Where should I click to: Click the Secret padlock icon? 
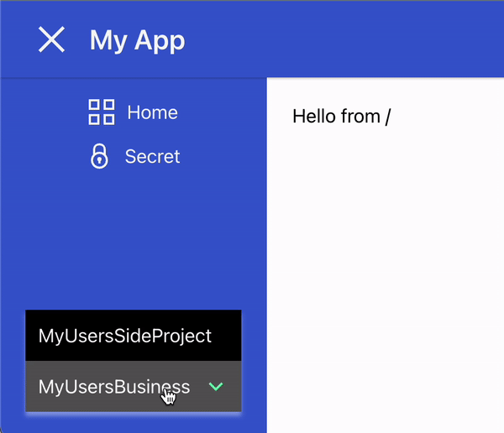click(x=99, y=156)
